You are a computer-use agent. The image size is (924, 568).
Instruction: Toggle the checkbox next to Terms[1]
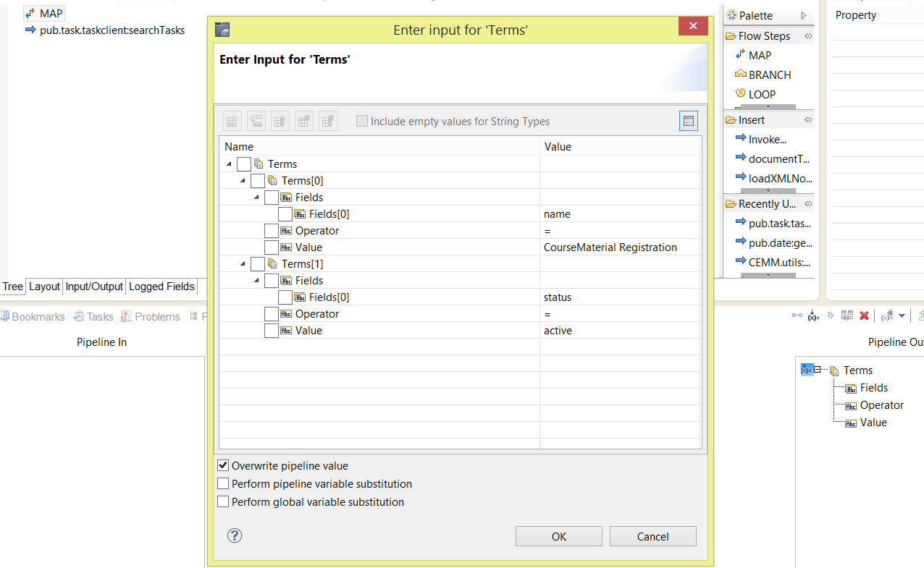point(257,264)
